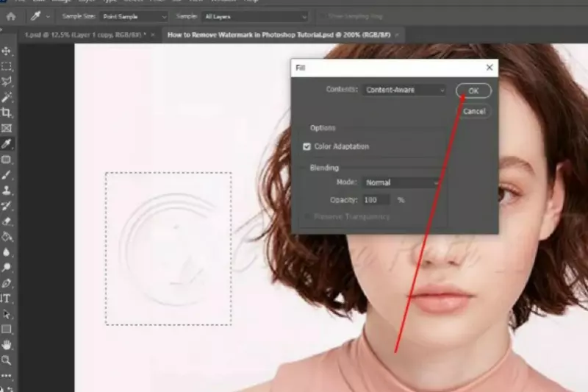
Task: Select the Type tool
Action: pos(6,299)
